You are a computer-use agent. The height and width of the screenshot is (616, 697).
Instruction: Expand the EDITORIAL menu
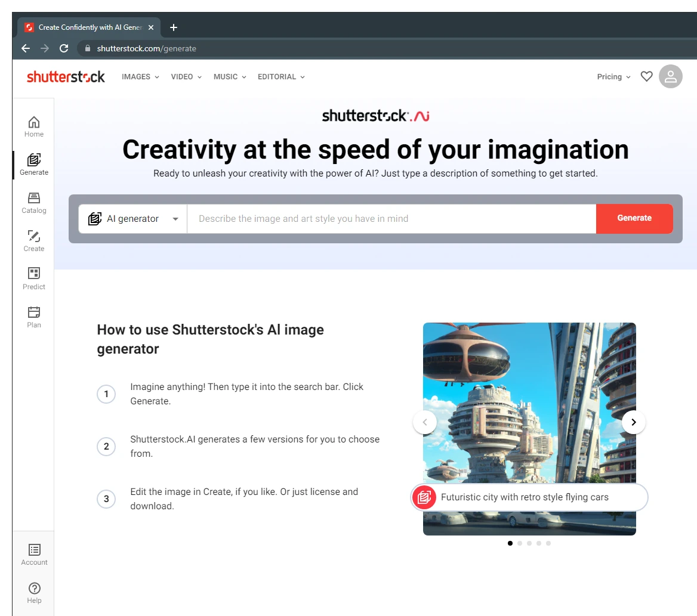click(x=282, y=77)
